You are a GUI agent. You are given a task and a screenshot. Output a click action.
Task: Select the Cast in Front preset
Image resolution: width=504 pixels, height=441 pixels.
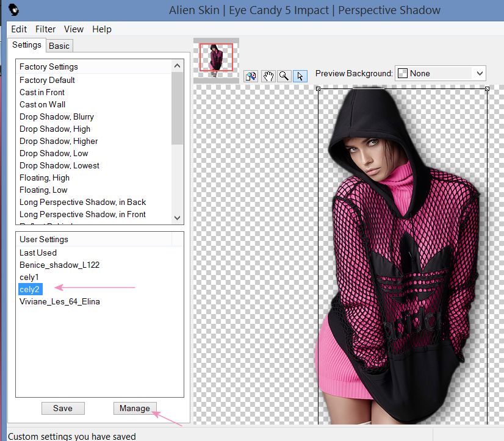[42, 92]
